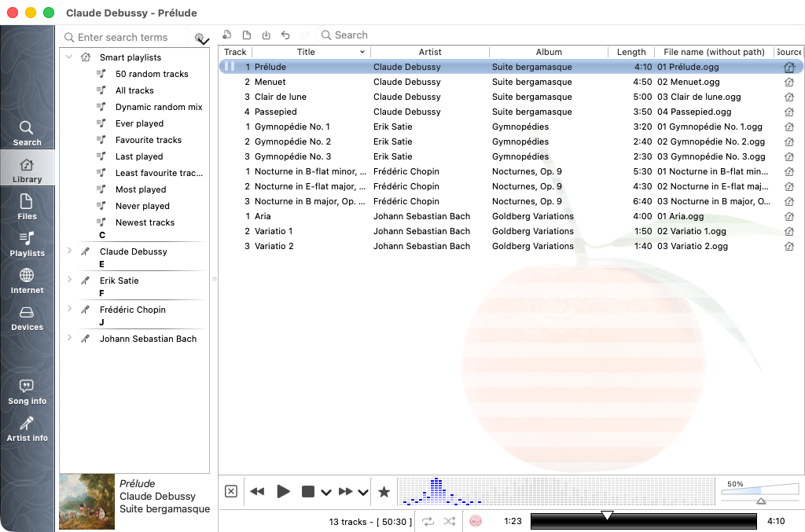
Task: Select the Variatio 1 track title
Action: tap(274, 231)
